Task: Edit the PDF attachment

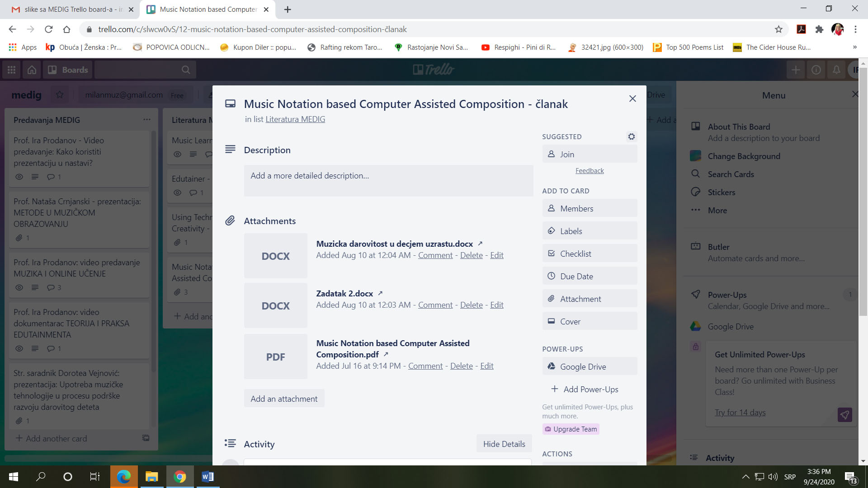Action: 486,366
